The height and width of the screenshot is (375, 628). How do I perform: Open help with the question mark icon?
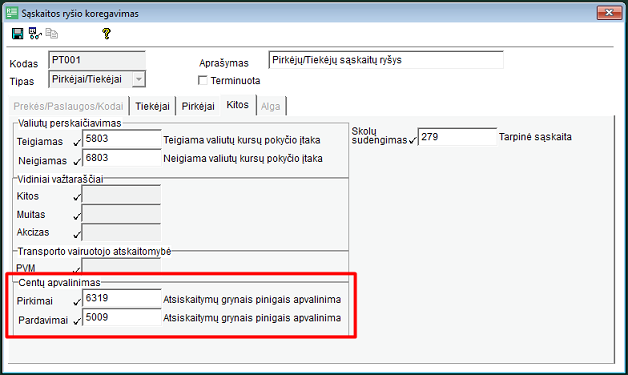point(106,34)
